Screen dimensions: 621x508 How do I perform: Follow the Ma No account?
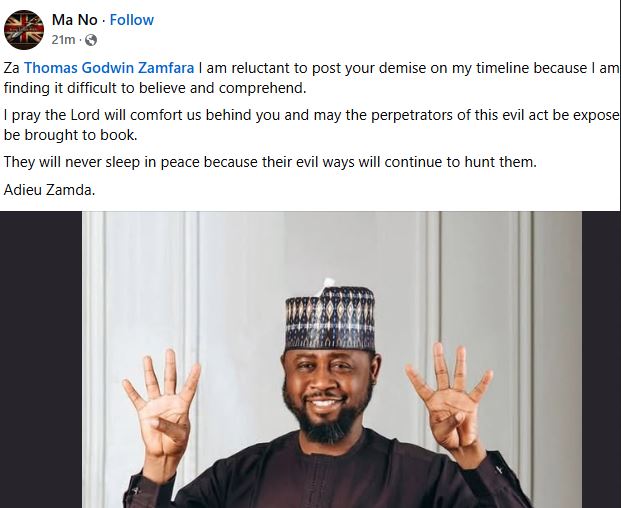132,20
